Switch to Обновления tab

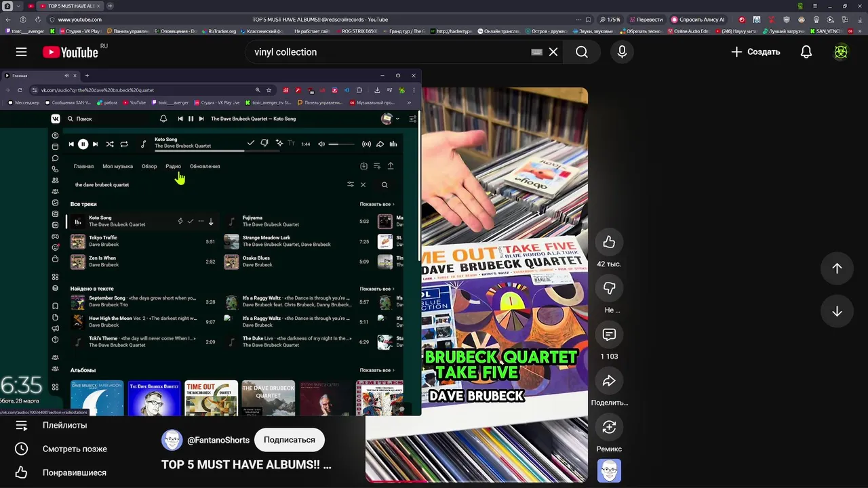point(205,166)
